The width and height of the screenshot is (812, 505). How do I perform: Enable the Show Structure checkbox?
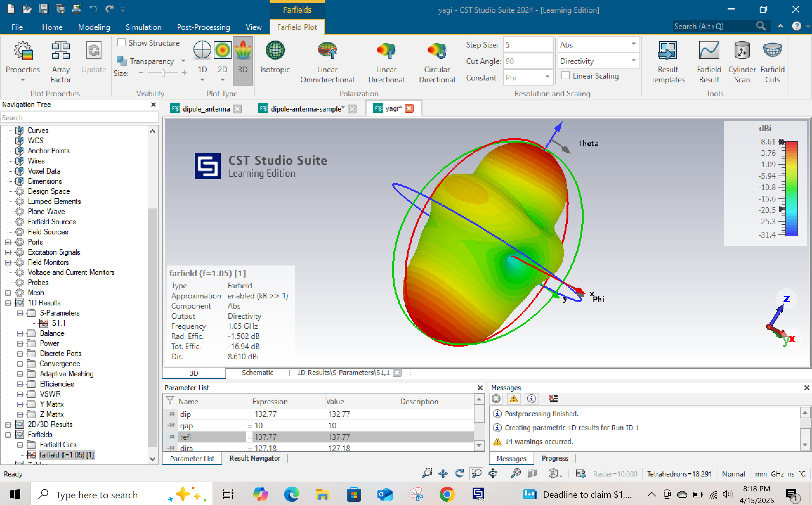[x=122, y=42]
